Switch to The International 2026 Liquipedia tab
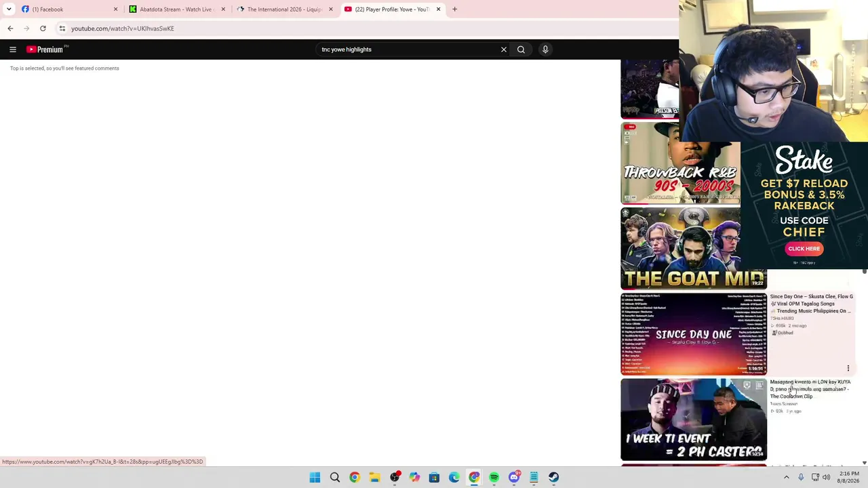The image size is (868, 488). point(283,9)
